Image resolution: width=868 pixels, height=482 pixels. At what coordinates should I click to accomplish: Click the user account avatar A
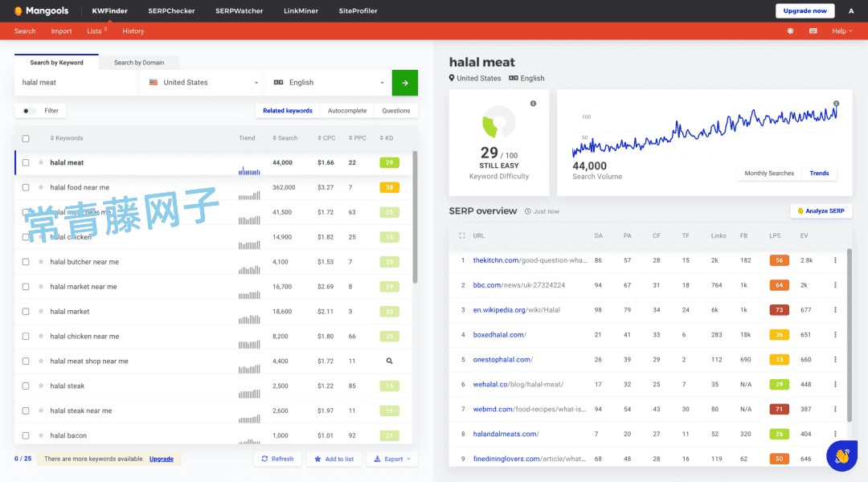point(851,10)
